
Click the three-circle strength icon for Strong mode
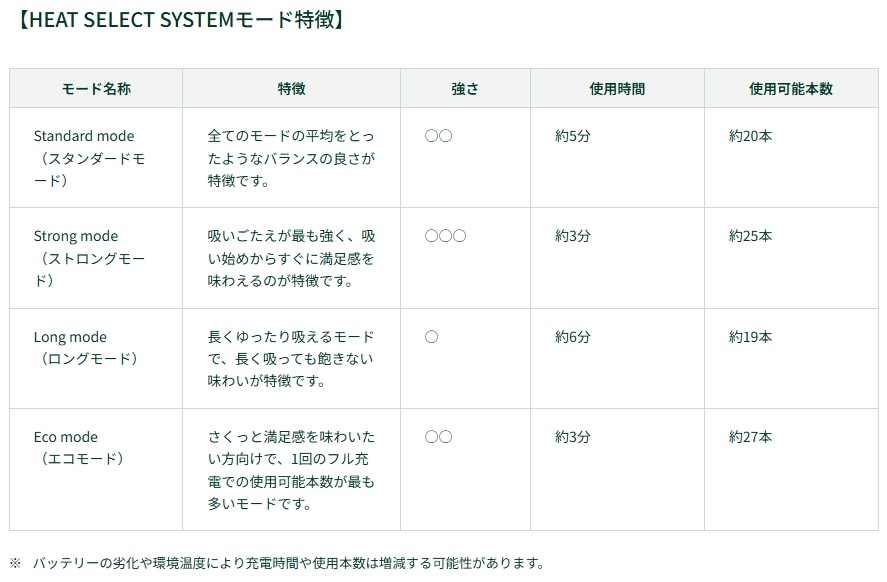[x=445, y=236]
